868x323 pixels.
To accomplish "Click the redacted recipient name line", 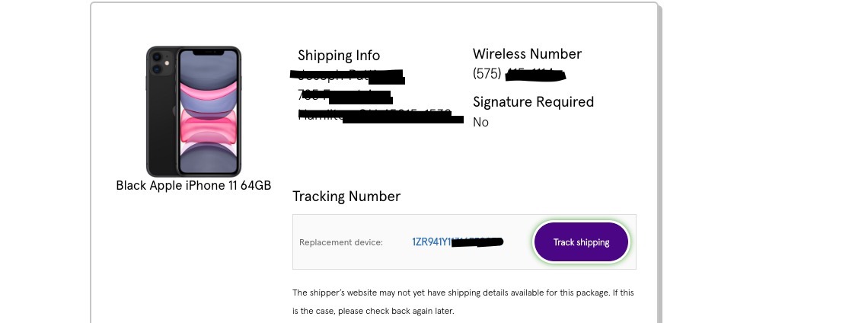I will click(x=348, y=75).
